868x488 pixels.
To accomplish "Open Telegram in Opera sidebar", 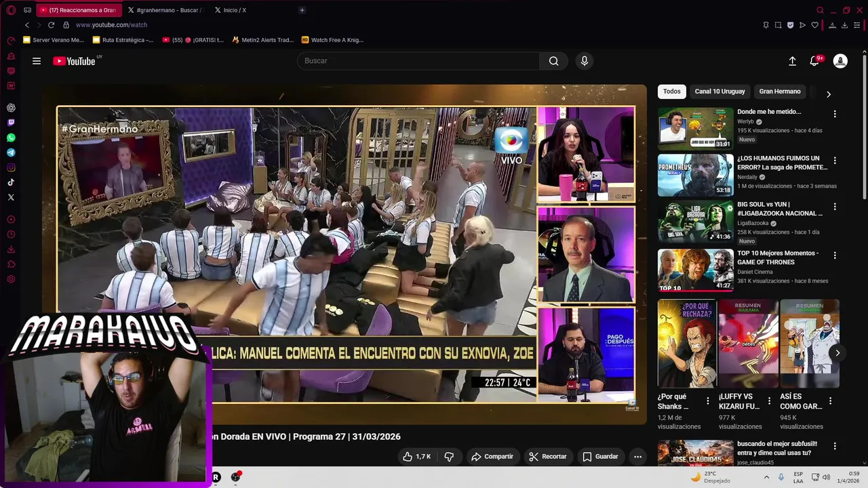I will 11,152.
